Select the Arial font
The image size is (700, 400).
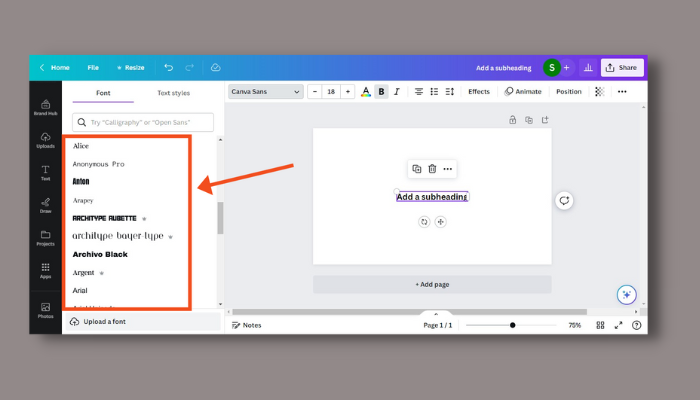pos(80,291)
